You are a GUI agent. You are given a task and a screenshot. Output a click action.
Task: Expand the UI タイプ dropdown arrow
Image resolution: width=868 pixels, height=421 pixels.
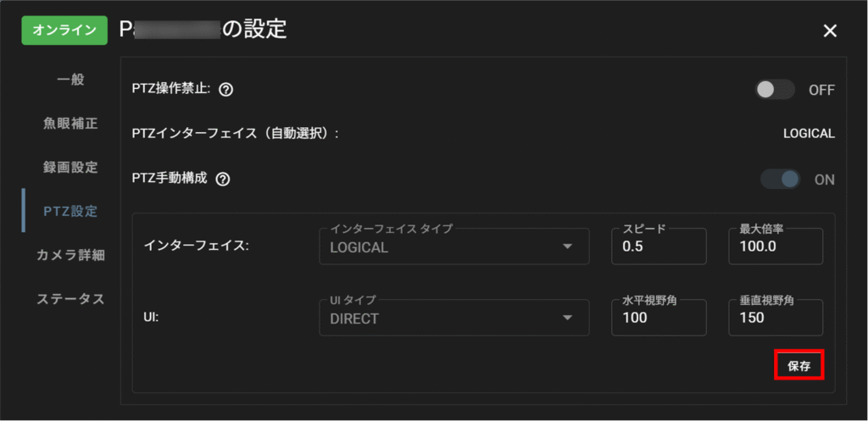point(567,319)
